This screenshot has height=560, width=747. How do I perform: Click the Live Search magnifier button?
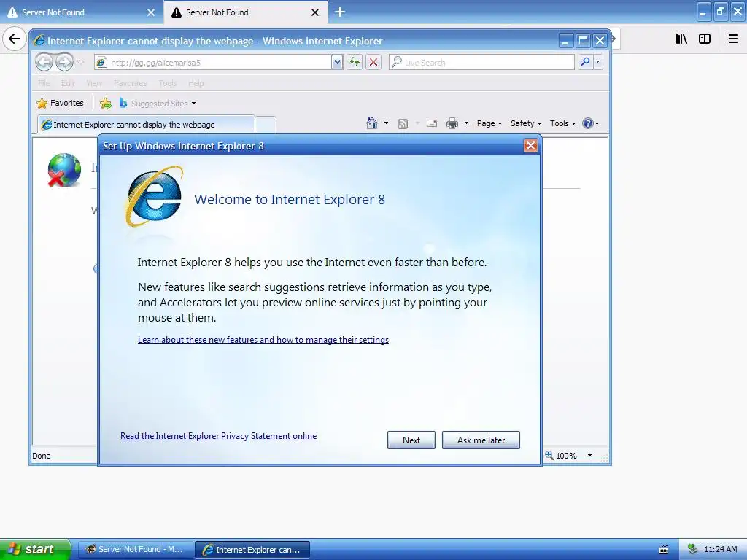tap(585, 63)
